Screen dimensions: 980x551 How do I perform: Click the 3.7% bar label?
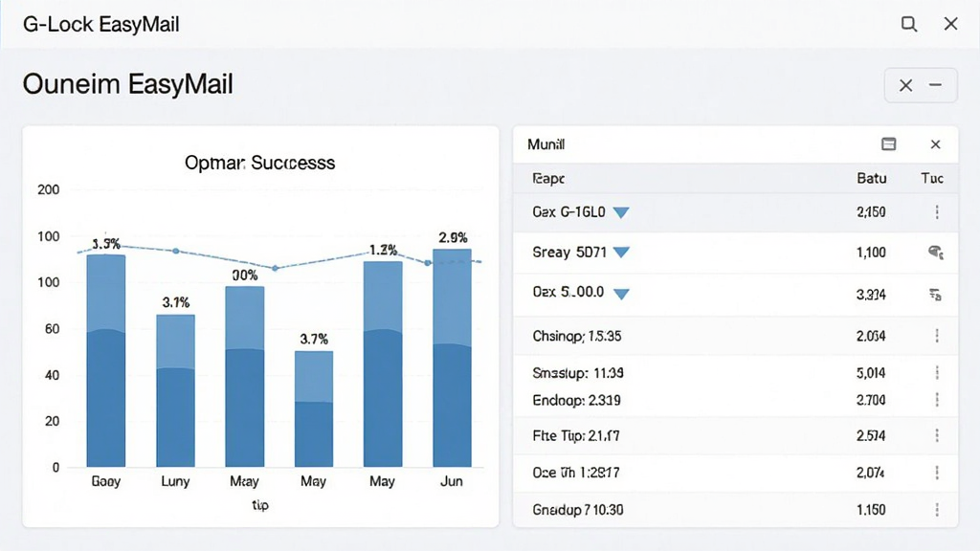coord(314,340)
